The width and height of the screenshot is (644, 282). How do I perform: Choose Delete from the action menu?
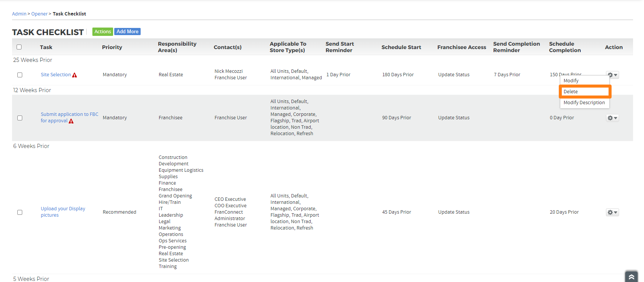pyautogui.click(x=584, y=92)
